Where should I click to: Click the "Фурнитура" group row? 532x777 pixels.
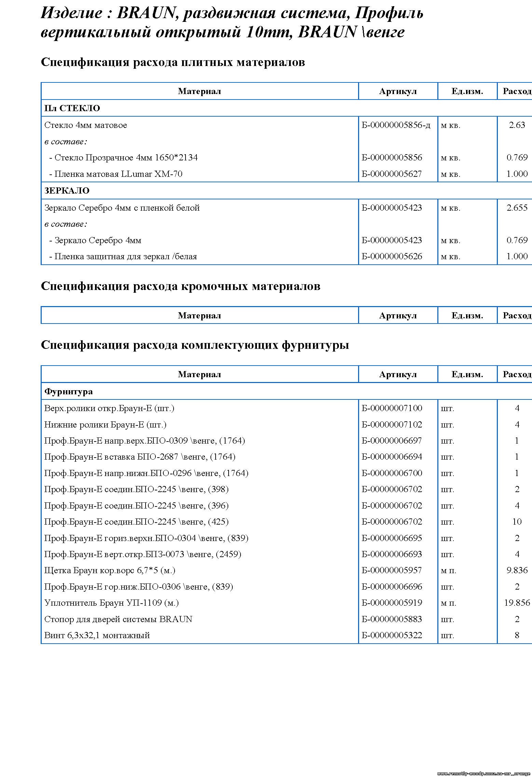(286, 391)
